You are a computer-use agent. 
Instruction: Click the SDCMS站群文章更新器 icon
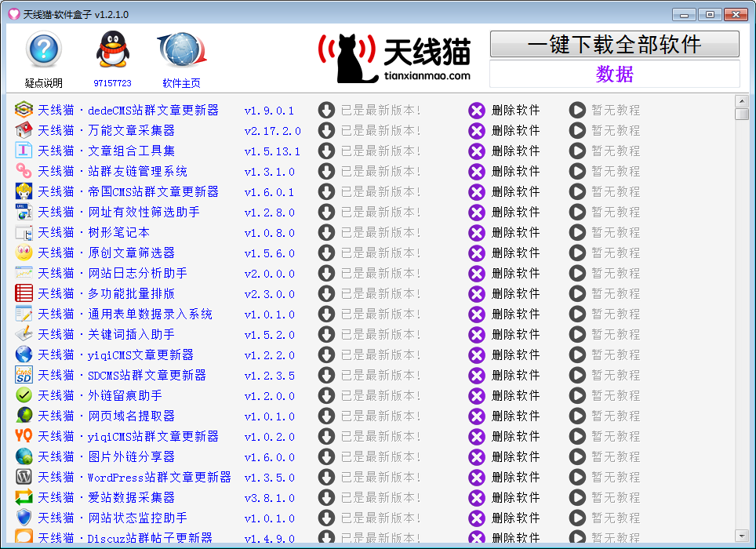pos(24,375)
